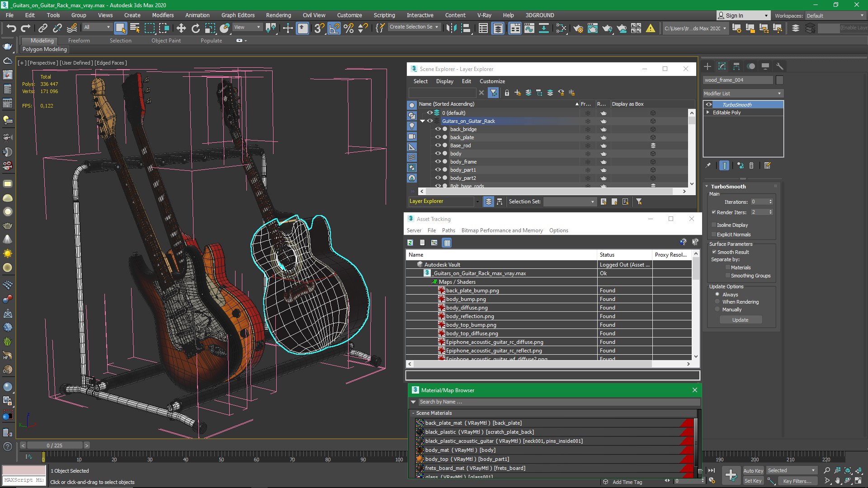Select the Select and Link tool
Screen dimensions: 868x488
coord(42,28)
